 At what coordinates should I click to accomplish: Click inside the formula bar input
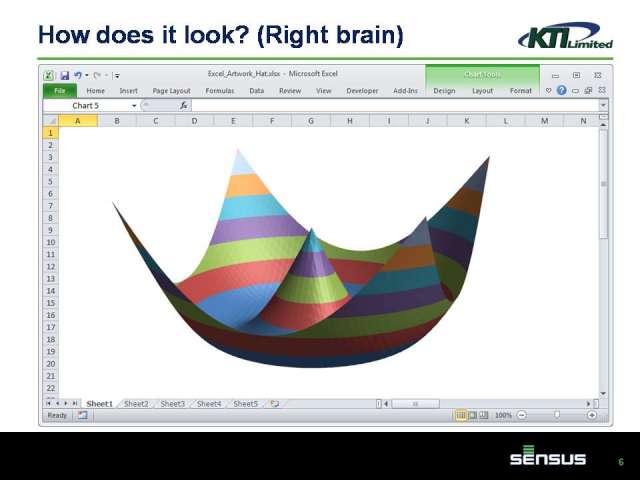coord(394,106)
